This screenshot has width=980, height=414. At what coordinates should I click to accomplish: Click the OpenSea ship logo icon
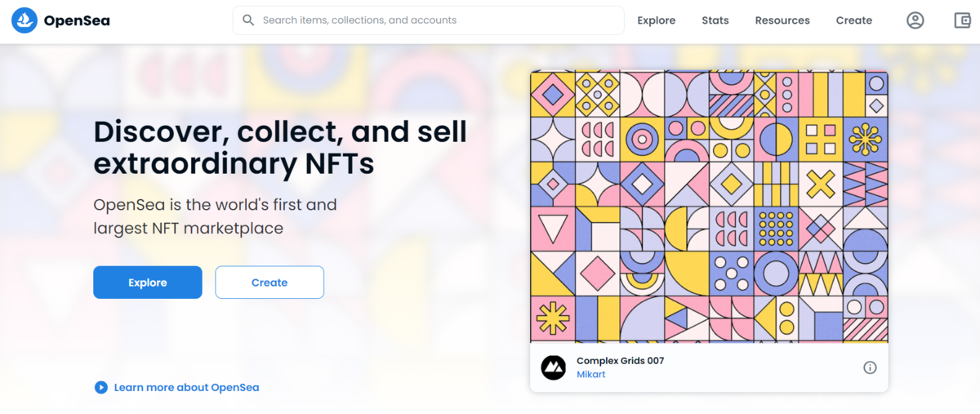point(24,20)
